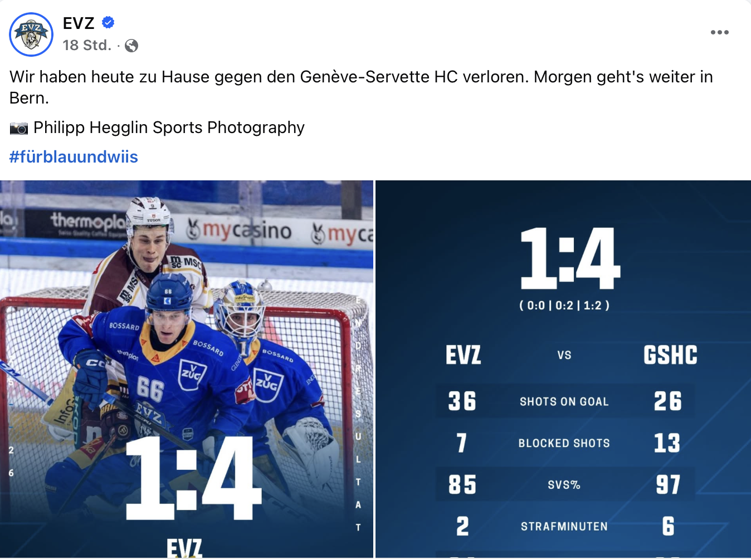Open the #fürblauundwiis hashtag
This screenshot has width=751, height=560.
(x=74, y=157)
